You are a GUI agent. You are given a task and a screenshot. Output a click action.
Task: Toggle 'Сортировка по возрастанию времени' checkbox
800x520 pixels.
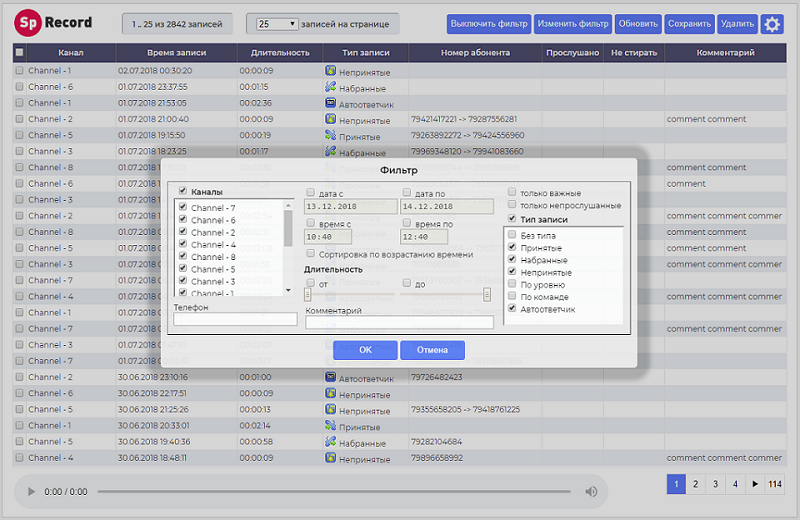point(310,254)
